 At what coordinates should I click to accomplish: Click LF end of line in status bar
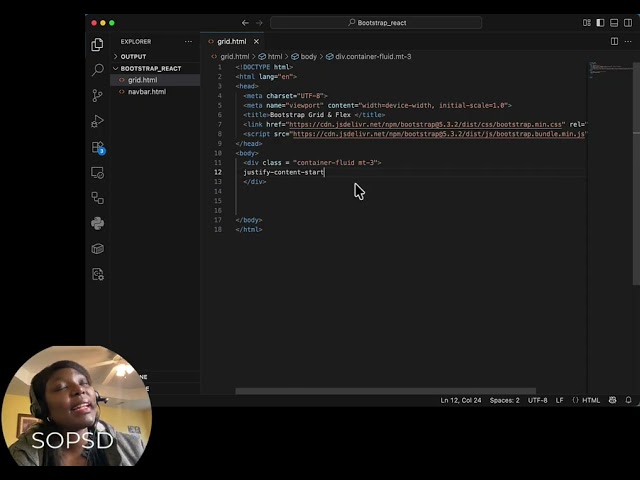click(559, 400)
